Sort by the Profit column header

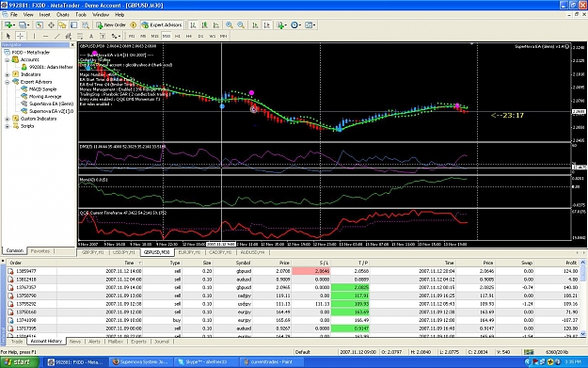[x=571, y=263]
